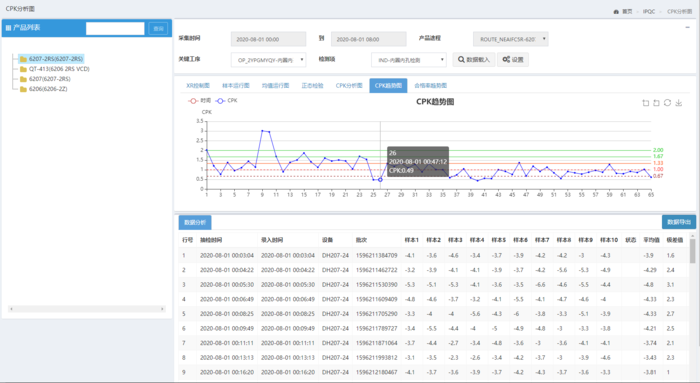Click the 平均值 column header

(x=651, y=240)
